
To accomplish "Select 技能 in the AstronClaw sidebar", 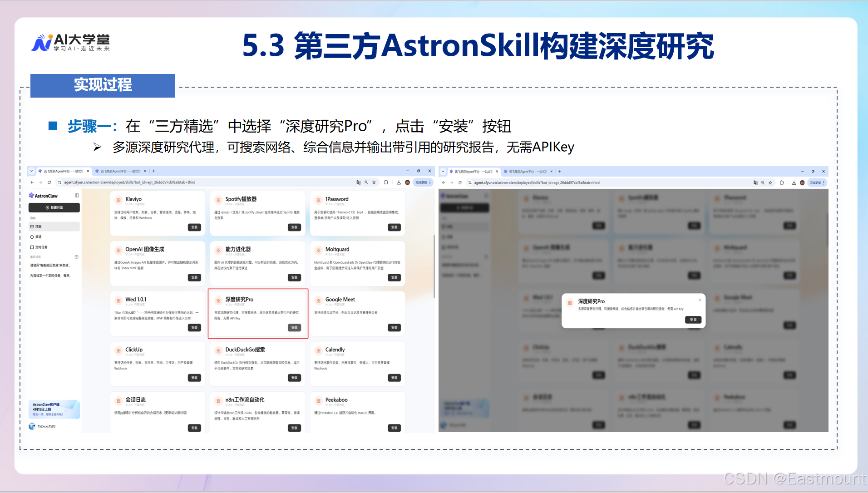I will click(x=54, y=227).
